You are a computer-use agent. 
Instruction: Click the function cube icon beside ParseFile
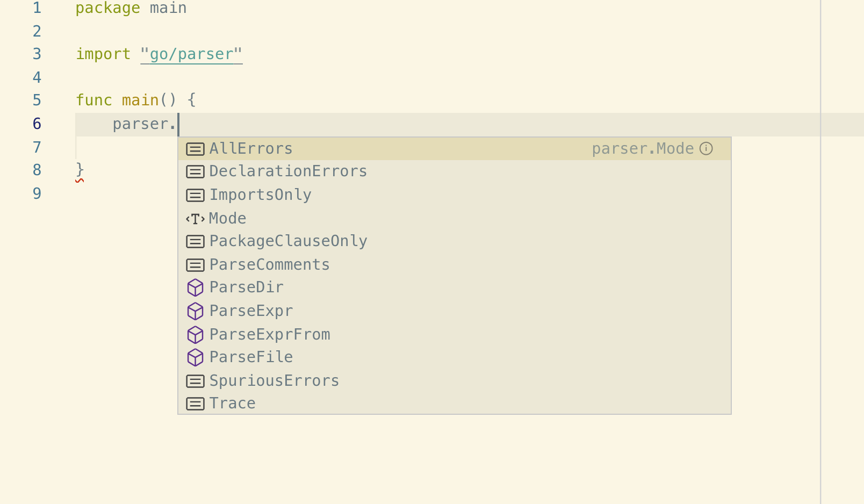pyautogui.click(x=195, y=357)
